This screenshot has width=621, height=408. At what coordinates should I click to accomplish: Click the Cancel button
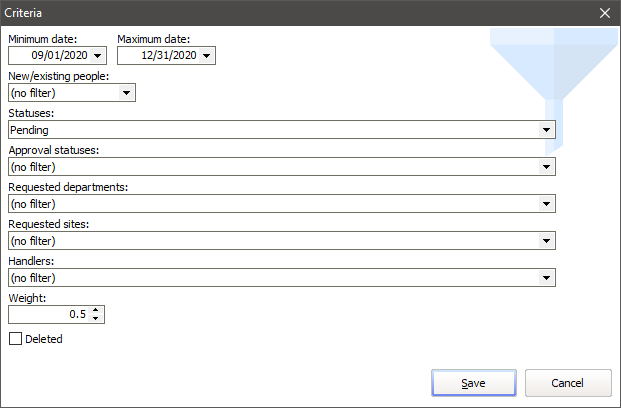click(568, 383)
